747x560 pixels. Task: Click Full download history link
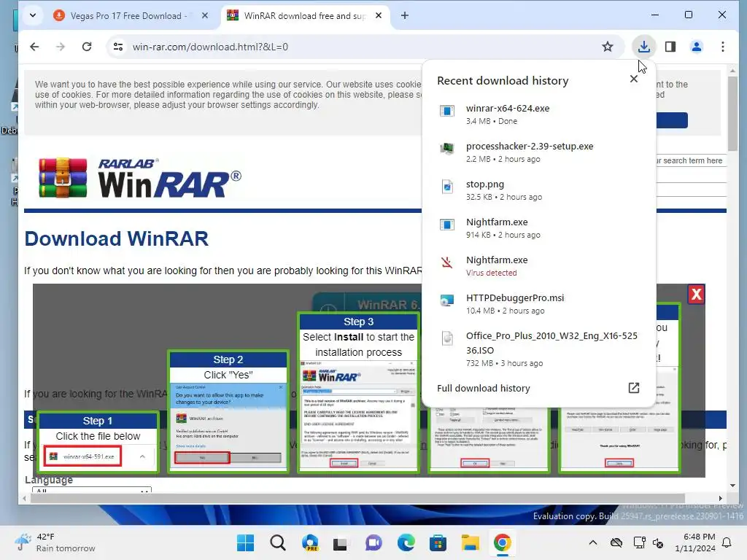pyautogui.click(x=483, y=388)
